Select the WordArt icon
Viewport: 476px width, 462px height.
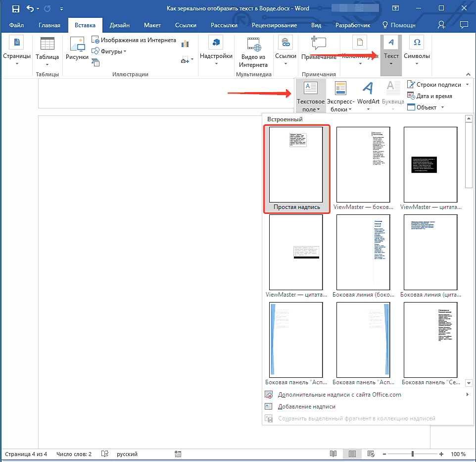point(368,89)
